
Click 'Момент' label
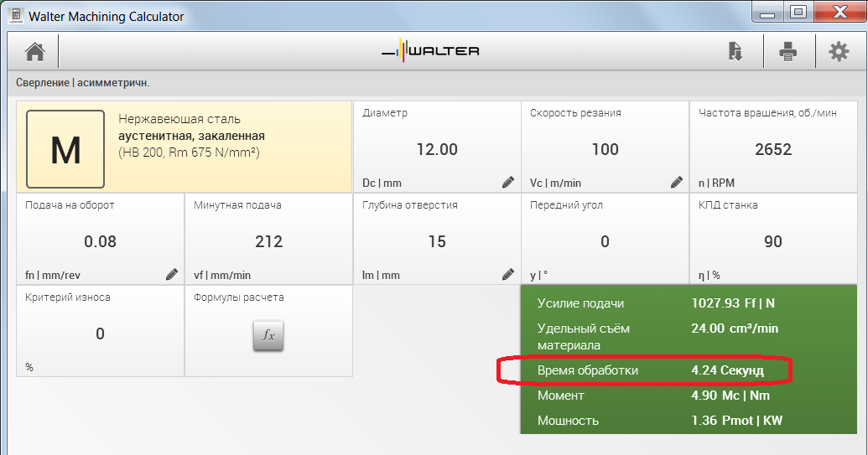[x=560, y=396]
